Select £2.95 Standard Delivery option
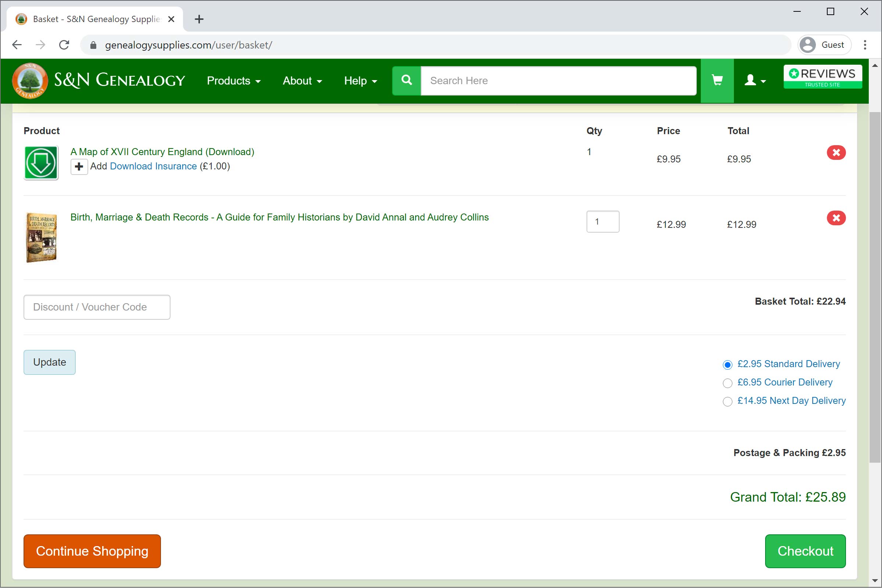 (x=727, y=365)
